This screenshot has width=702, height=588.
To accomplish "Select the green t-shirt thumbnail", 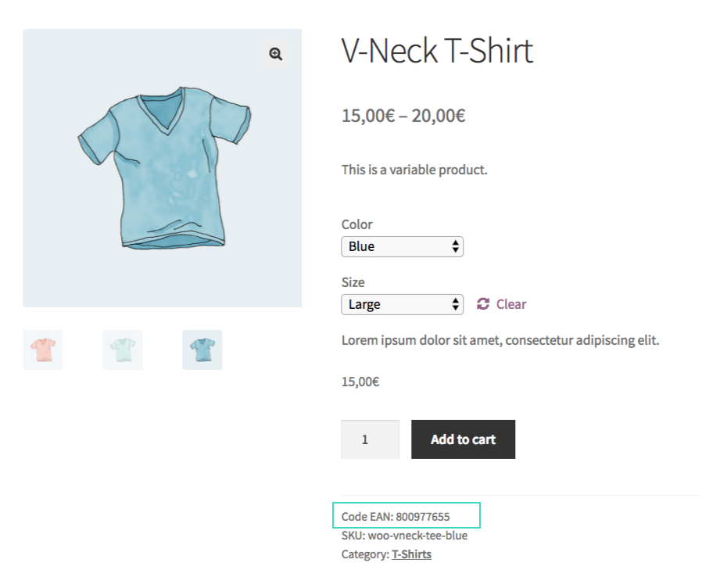I will point(123,350).
